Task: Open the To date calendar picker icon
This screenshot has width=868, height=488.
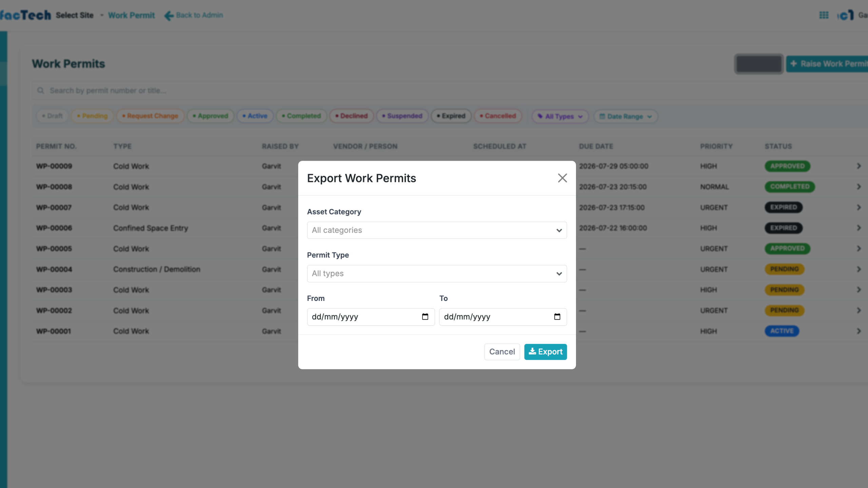Action: (557, 317)
